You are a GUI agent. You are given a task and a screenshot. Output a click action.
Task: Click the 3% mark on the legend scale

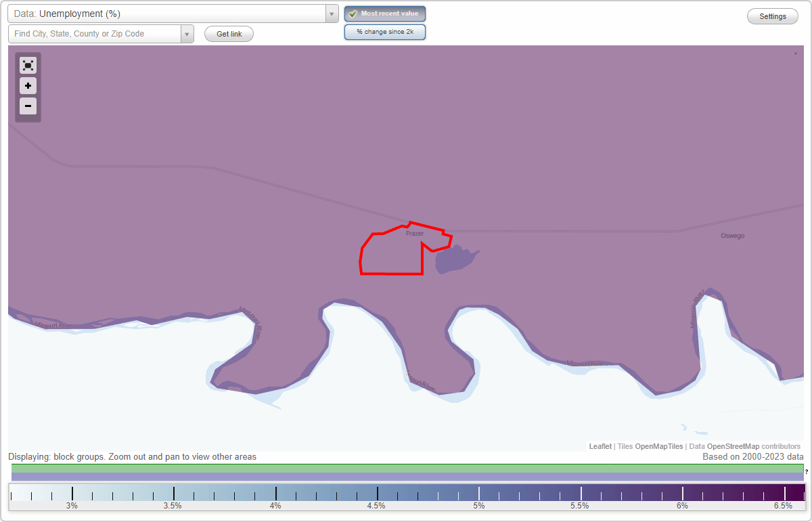coord(72,505)
